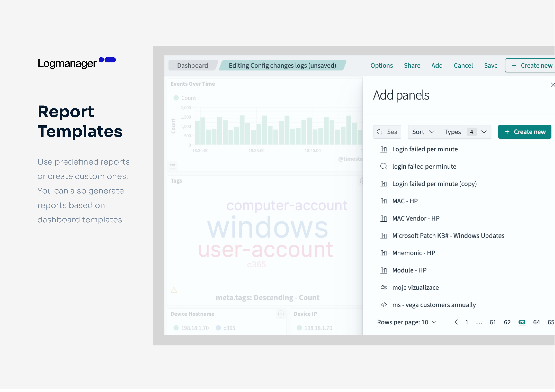Click the green Create new button in Add panels
555x392 pixels.
coord(524,132)
